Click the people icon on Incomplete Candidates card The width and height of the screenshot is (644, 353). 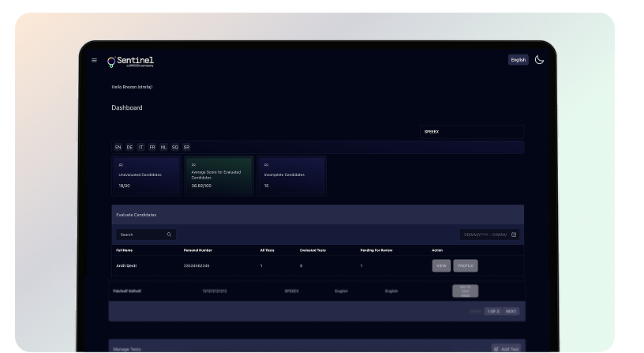[x=266, y=165]
